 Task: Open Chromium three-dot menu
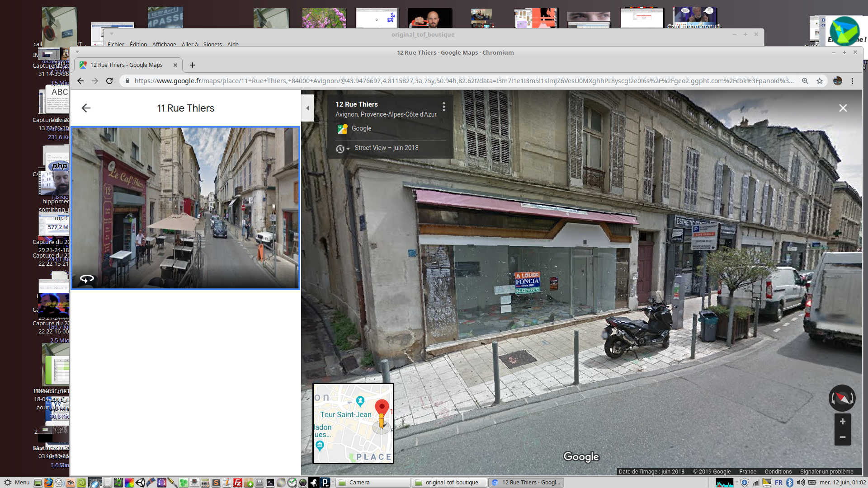coord(852,81)
